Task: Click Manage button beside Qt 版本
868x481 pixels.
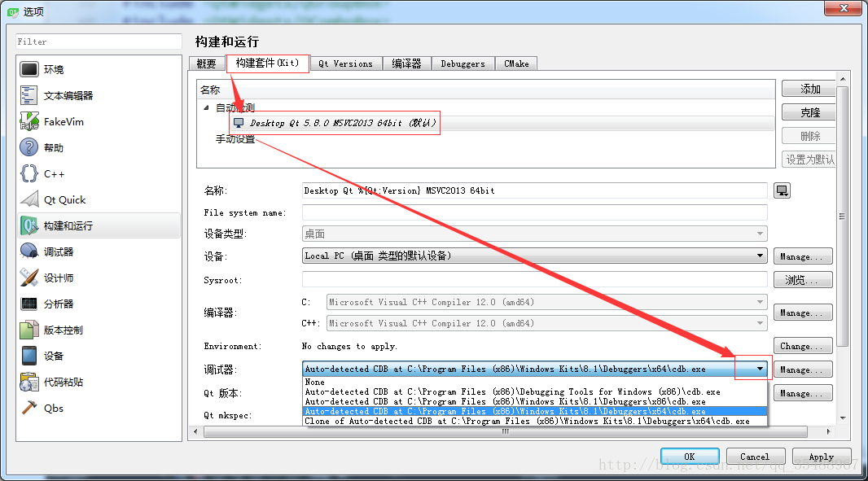Action: coord(803,393)
